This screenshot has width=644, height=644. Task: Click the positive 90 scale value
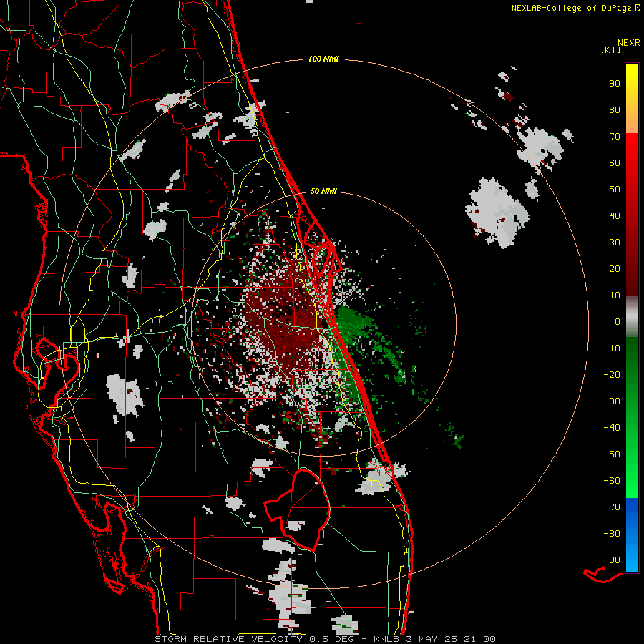[x=615, y=84]
